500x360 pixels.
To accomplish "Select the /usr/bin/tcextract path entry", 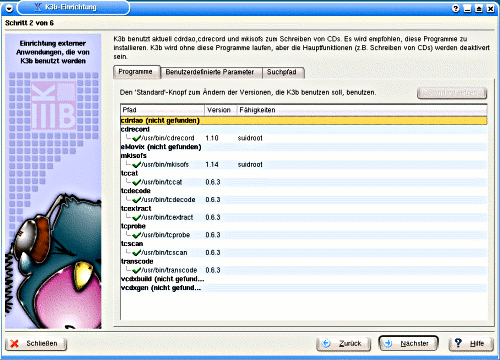I will [167, 217].
